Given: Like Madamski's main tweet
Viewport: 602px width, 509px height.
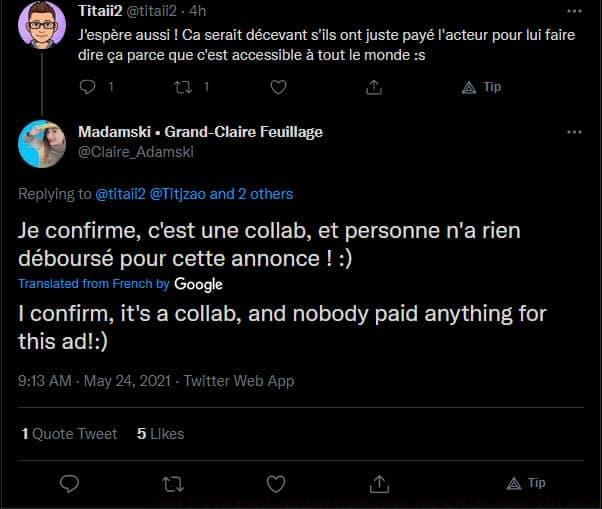Looking at the screenshot, I should pos(276,483).
